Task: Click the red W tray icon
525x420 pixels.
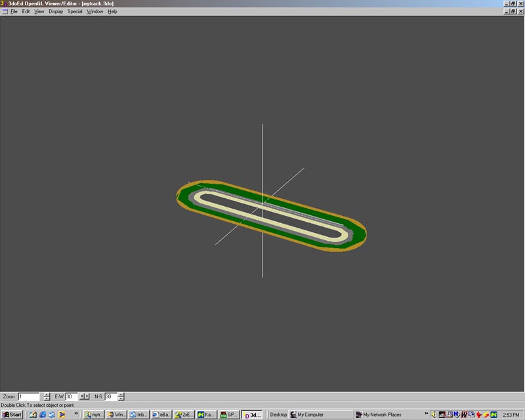Action: (464, 415)
